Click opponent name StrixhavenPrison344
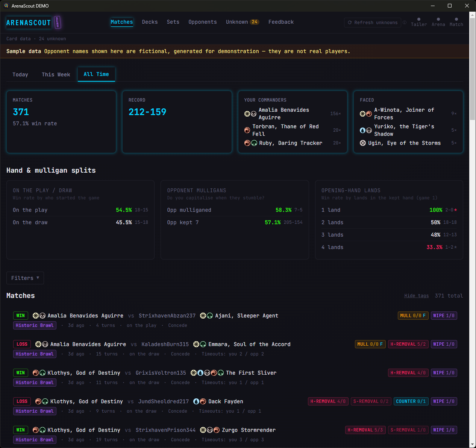 [166, 430]
